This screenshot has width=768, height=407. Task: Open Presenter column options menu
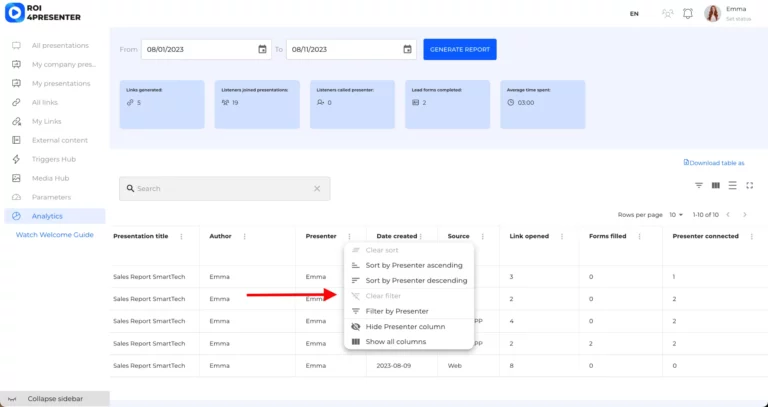click(x=349, y=237)
